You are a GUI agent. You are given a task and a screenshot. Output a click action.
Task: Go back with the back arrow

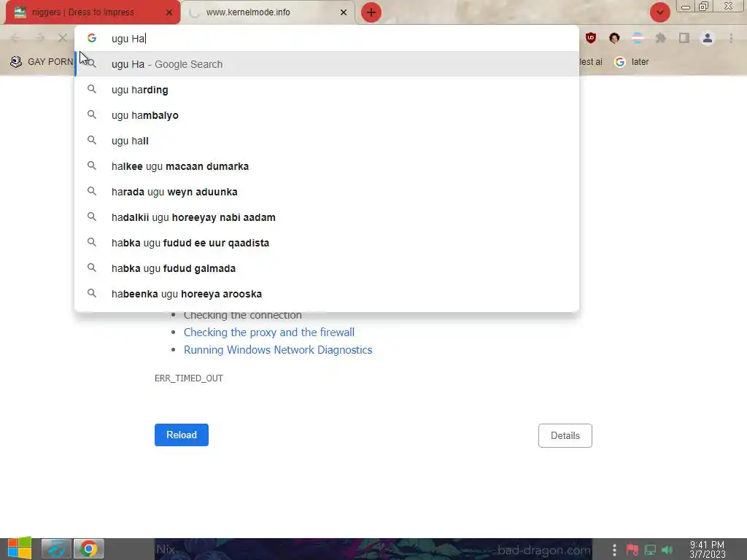[15, 38]
